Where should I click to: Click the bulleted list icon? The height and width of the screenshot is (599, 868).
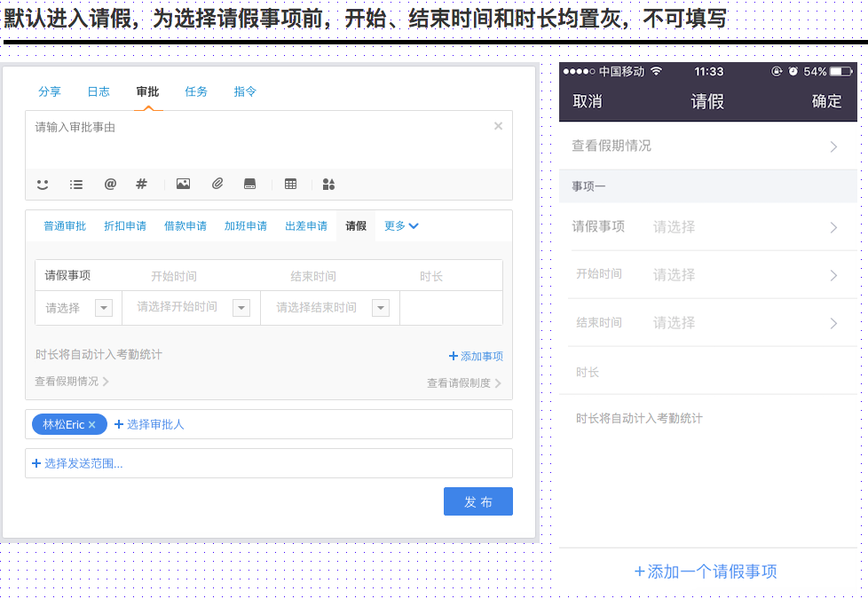[76, 185]
